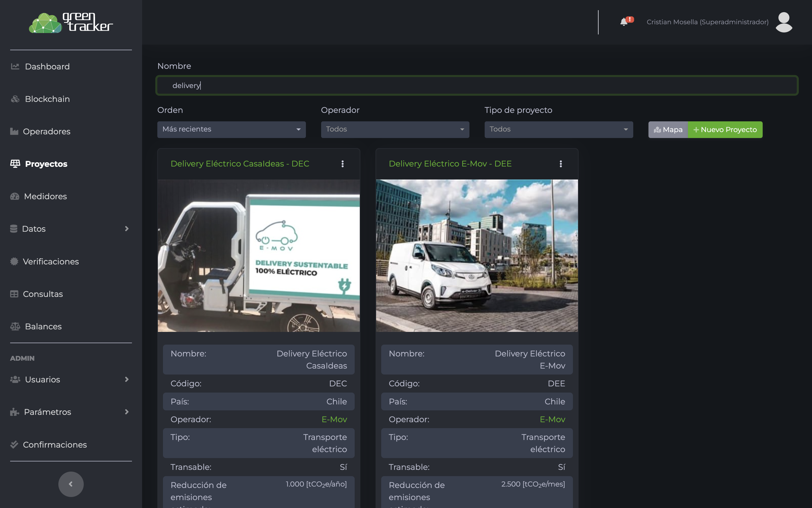Screen dimensions: 812x508
Task: Open the user avatar profile icon
Action: 784,22
